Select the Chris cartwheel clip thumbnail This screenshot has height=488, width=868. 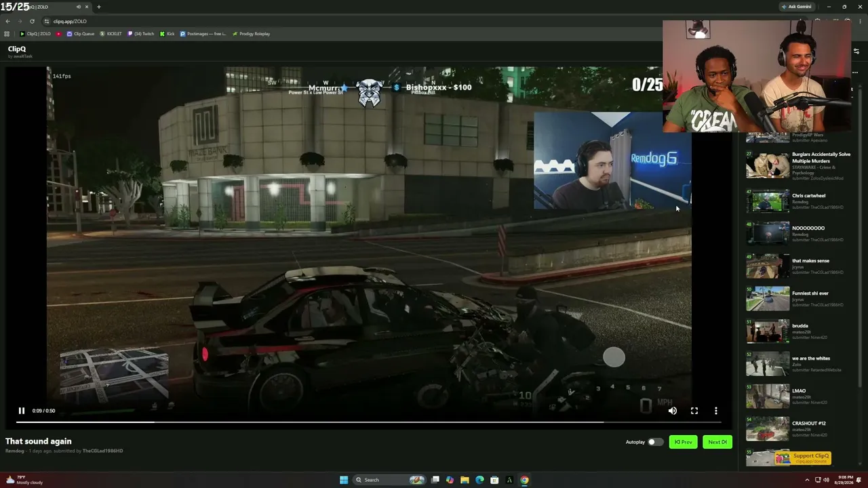pos(768,201)
